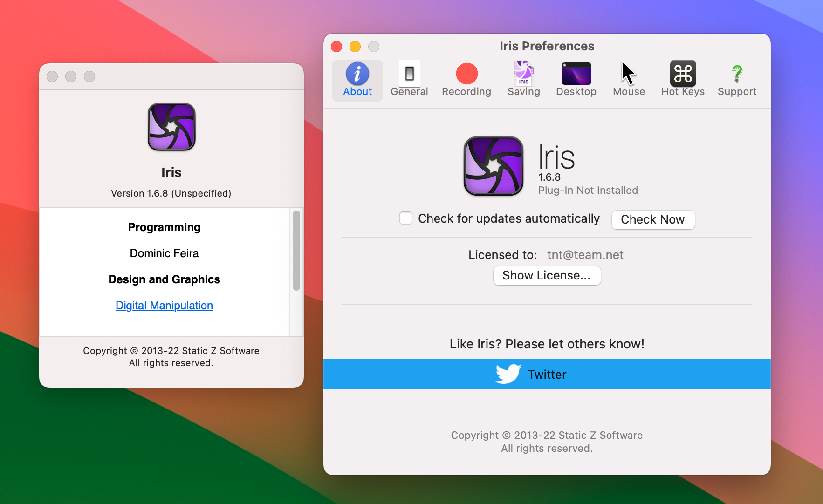The width and height of the screenshot is (823, 504).
Task: Click the 'Licensed to:' label
Action: tap(503, 255)
